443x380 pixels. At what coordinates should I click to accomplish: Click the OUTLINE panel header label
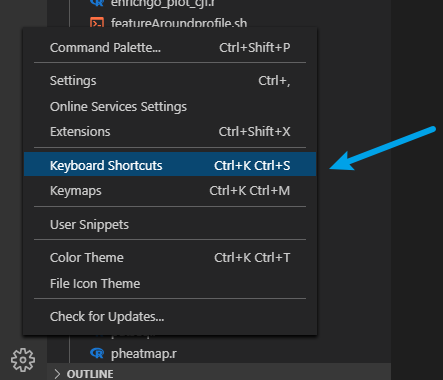pos(90,374)
